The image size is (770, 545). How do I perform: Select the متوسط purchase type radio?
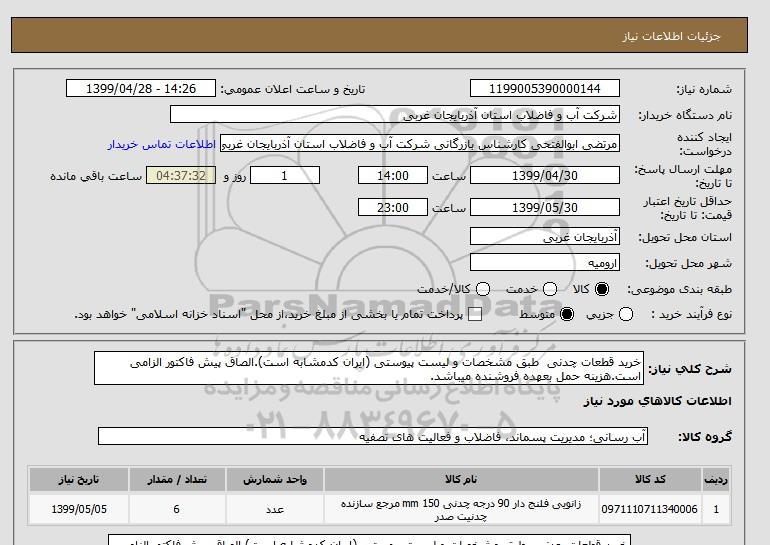(567, 314)
